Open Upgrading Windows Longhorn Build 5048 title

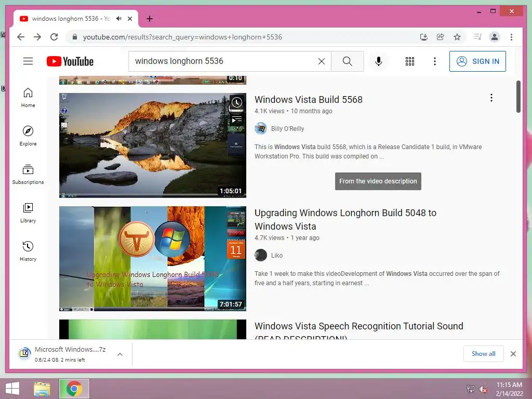[345, 220]
